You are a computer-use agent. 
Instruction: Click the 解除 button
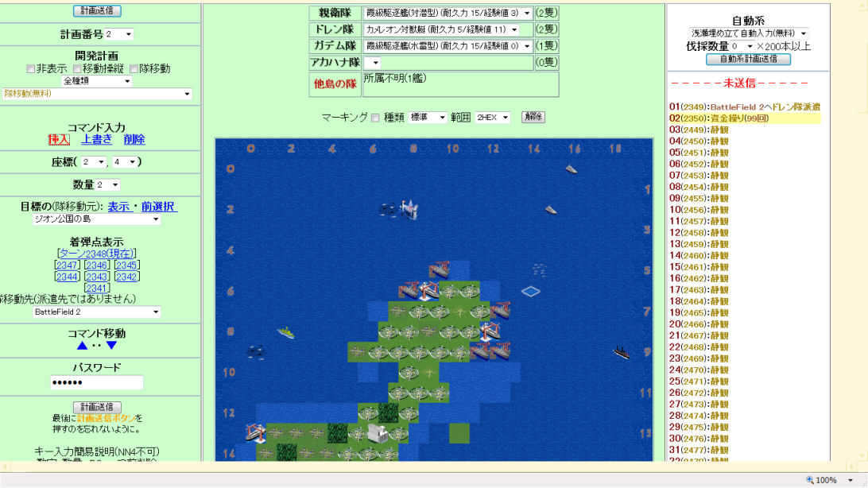click(x=533, y=117)
